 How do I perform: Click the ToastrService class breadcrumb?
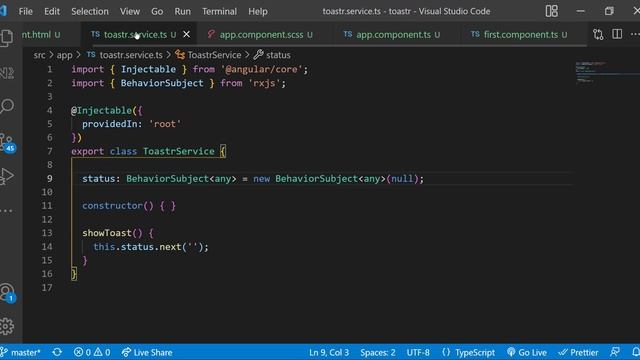(x=208, y=55)
